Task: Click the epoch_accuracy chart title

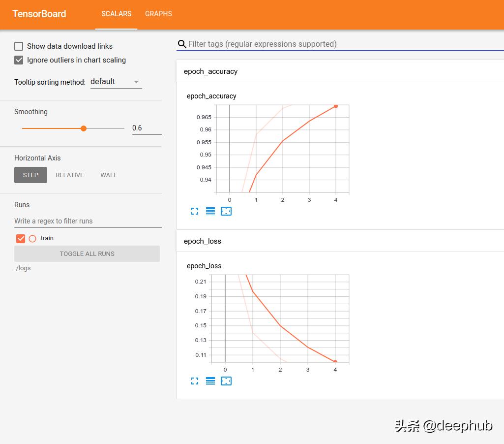Action: (211, 96)
